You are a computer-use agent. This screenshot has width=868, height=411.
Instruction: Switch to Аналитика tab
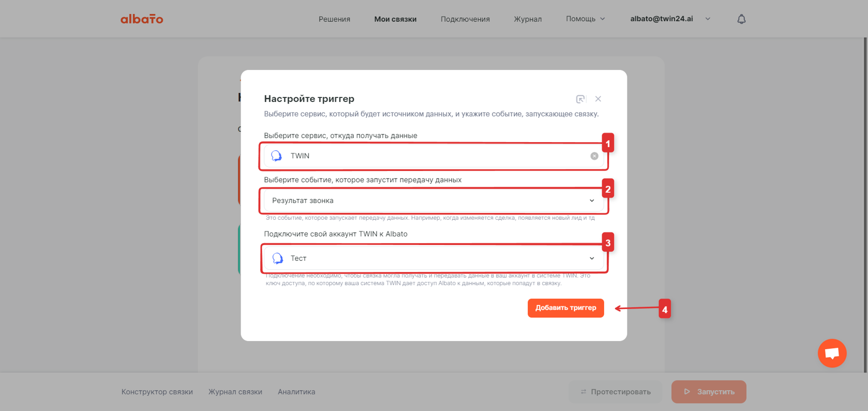[296, 392]
